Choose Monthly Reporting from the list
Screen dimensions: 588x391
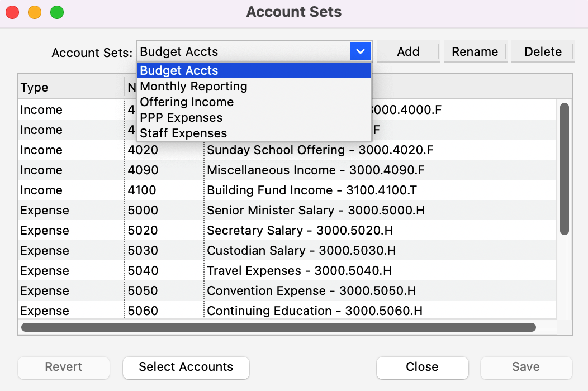[x=193, y=87]
